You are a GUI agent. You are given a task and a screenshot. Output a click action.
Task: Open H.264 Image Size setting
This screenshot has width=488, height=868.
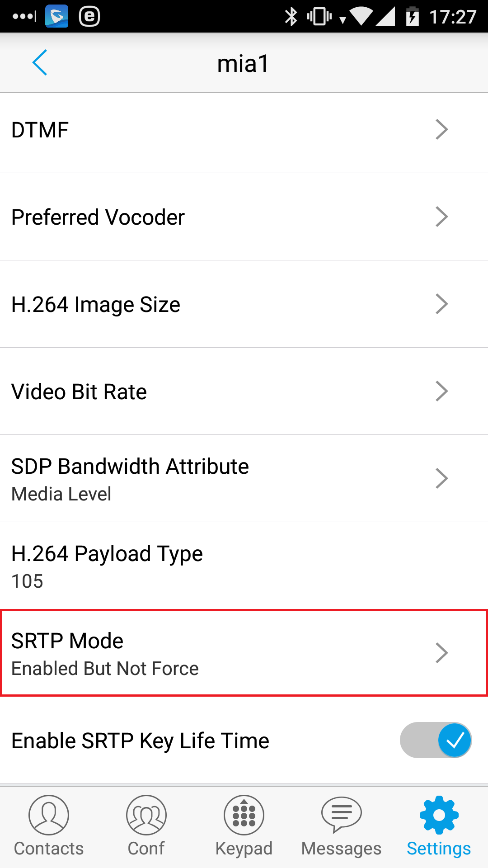(x=244, y=304)
